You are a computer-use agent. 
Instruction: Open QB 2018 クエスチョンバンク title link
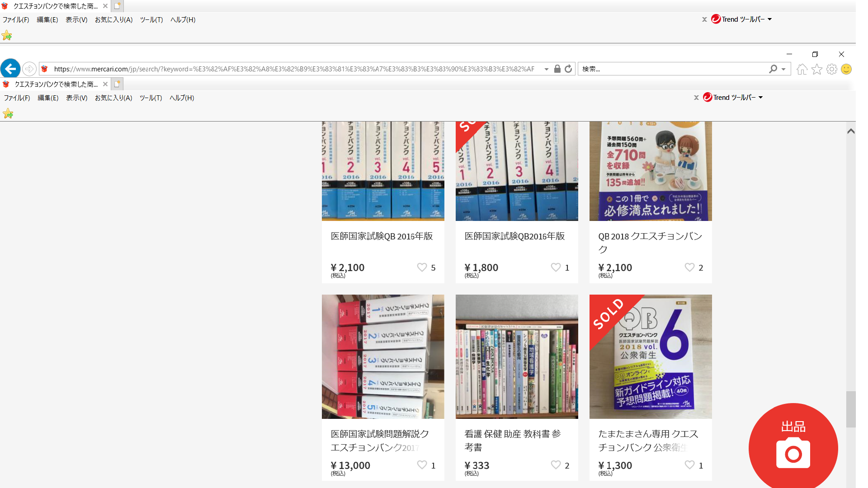(650, 243)
